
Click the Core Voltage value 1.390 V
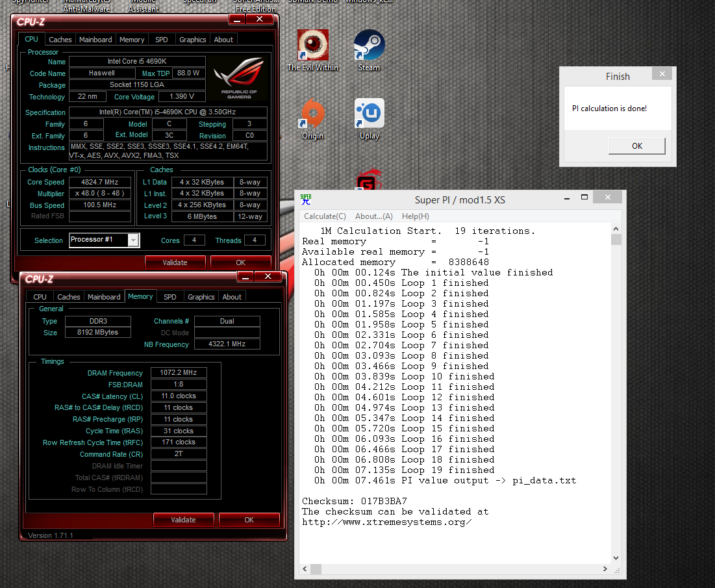pos(182,97)
